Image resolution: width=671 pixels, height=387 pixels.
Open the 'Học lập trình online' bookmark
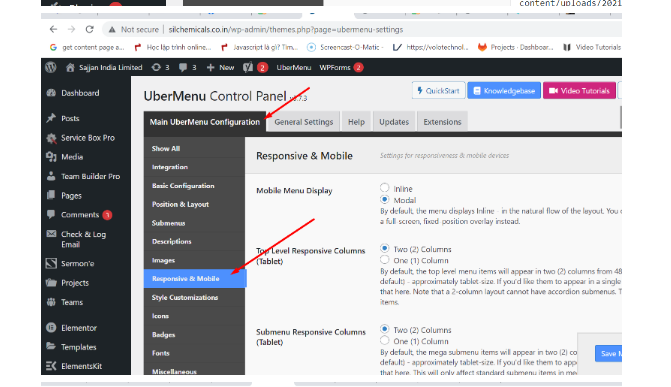(173, 47)
